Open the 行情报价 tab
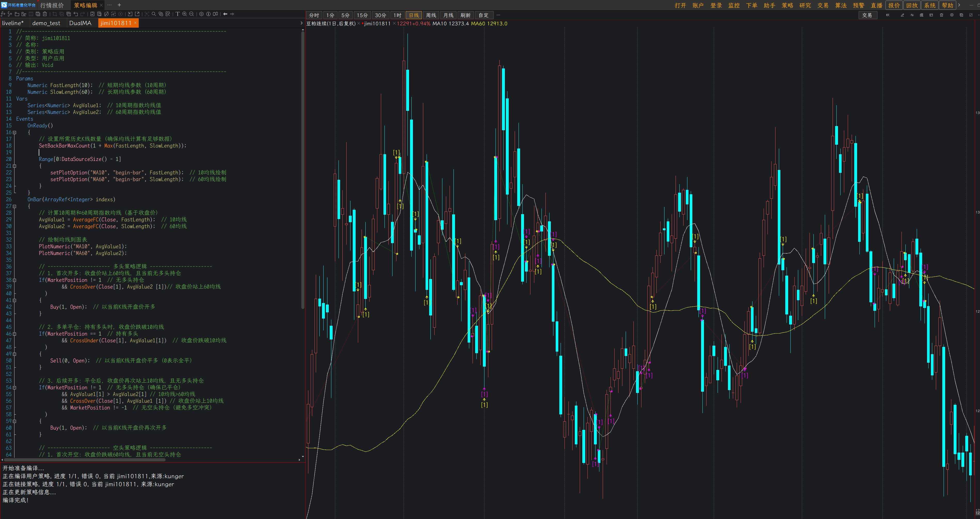980x519 pixels. pos(52,5)
